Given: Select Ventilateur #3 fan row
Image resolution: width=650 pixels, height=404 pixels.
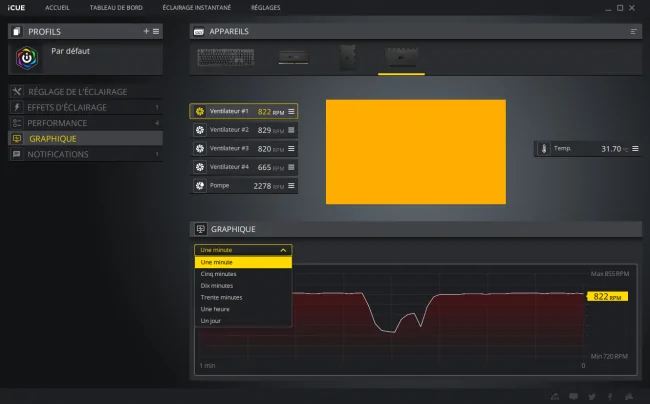Looking at the screenshot, I should pos(244,149).
